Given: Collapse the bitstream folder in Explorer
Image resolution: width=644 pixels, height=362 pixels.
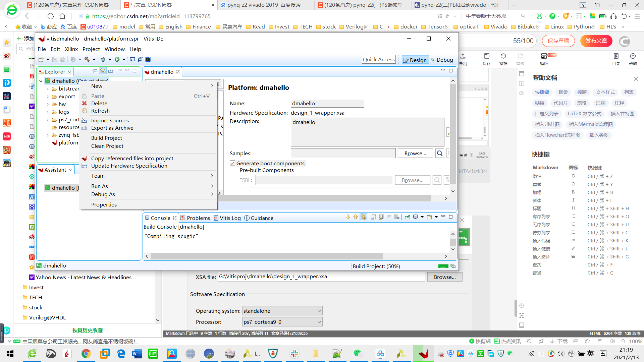Looking at the screenshot, I should (48, 88).
